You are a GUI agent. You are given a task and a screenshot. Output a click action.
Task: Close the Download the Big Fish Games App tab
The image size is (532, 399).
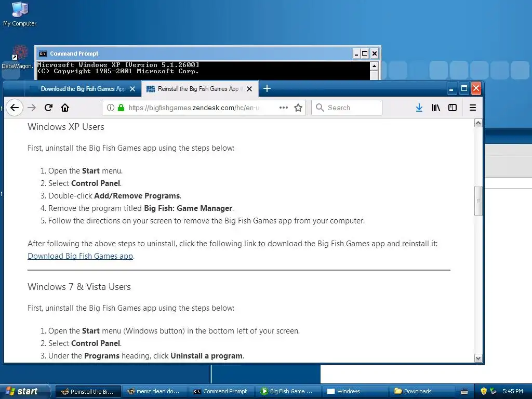(132, 89)
